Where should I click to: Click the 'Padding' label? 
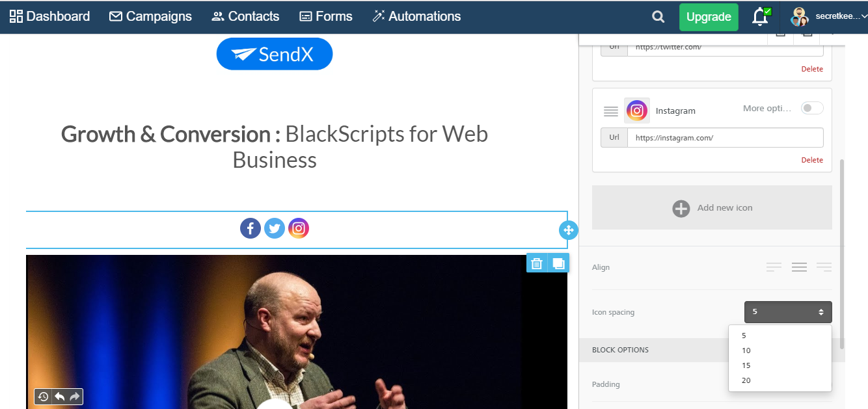click(606, 384)
